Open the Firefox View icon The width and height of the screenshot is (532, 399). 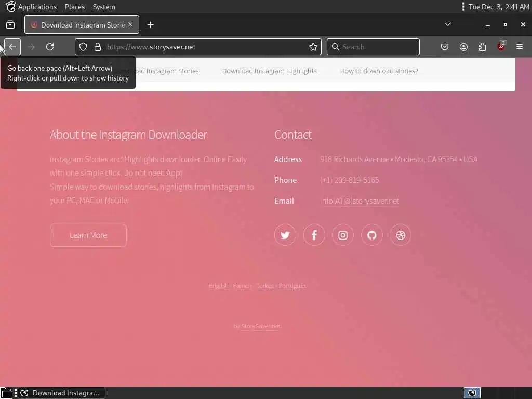[10, 24]
